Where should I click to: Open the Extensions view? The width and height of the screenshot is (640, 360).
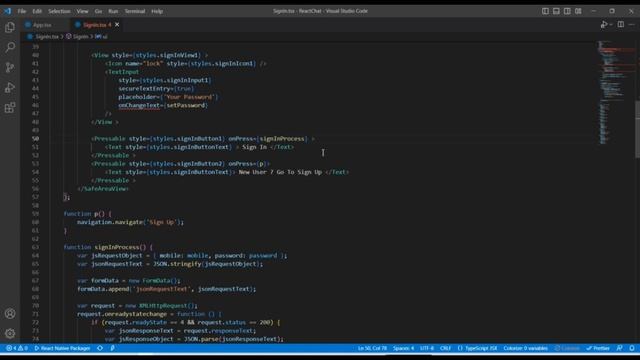click(x=10, y=108)
